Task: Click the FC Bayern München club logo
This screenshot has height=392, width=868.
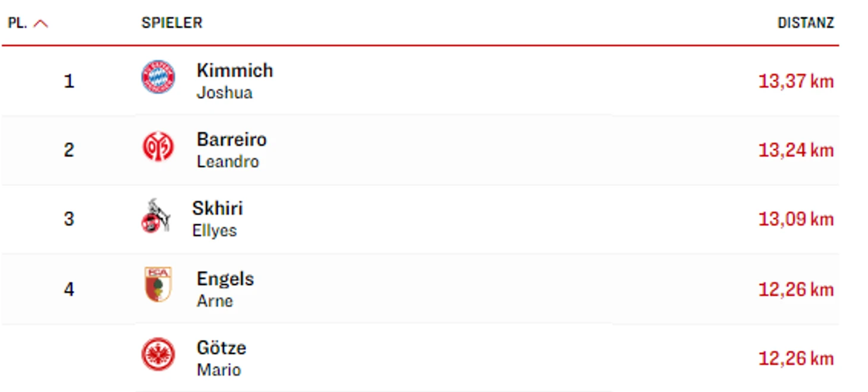Action: [x=158, y=77]
